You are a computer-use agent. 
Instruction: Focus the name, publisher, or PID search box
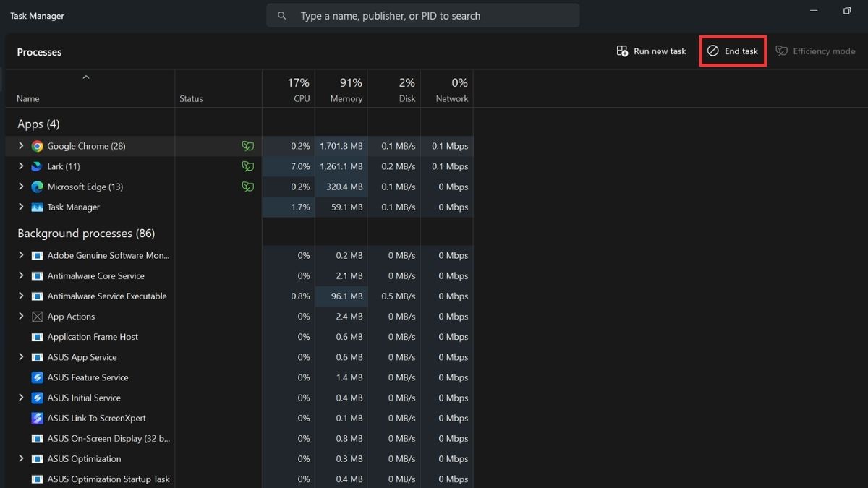coord(423,15)
